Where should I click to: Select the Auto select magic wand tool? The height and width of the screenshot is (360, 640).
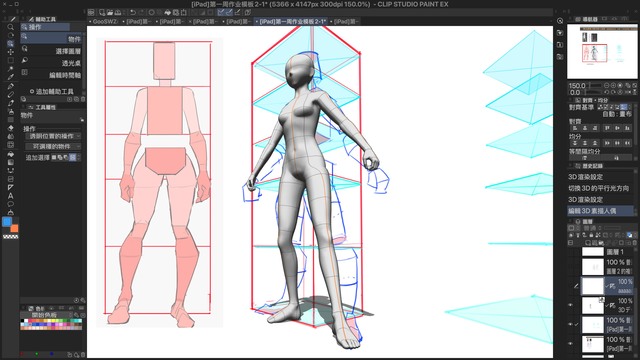point(11,69)
